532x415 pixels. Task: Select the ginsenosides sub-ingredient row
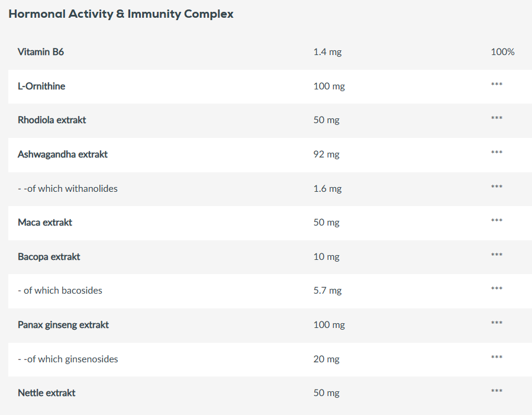pos(68,359)
